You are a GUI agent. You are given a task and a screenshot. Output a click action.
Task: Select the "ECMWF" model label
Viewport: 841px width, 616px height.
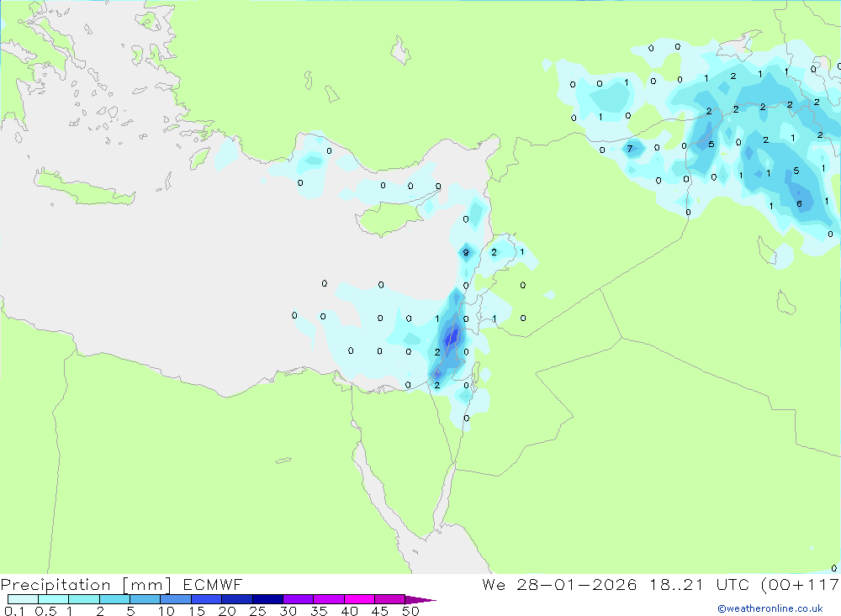tap(213, 584)
